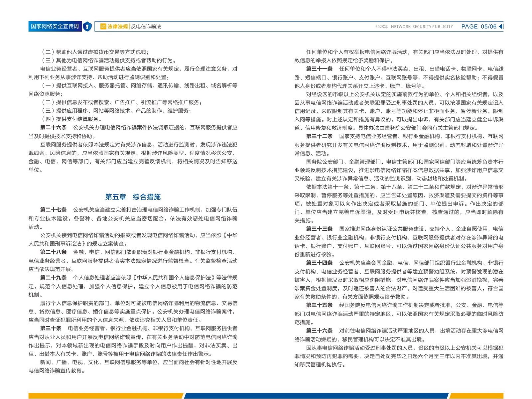
Task: Click the 2023年 NETWORK SECURITY PUBLICITY text
Action: (414, 27)
